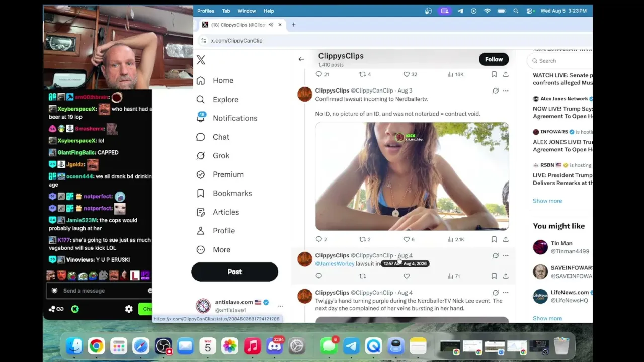The image size is (644, 362).
Task: Click the black Post button
Action: (234, 271)
